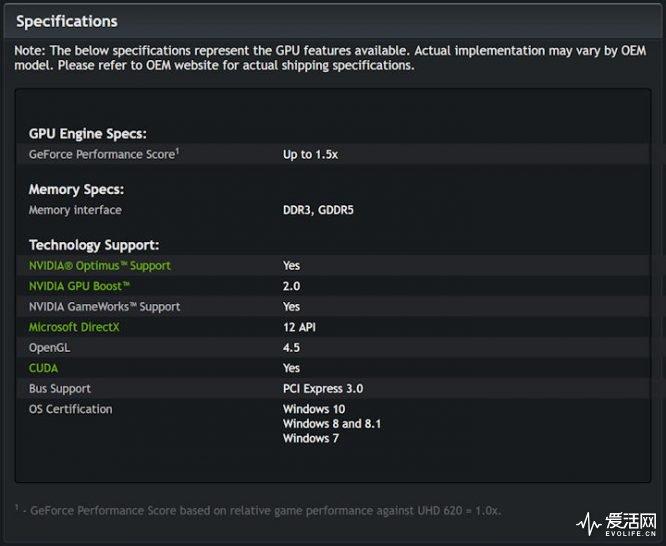Select the Bus Support row
The height and width of the screenshot is (546, 666).
pos(333,389)
